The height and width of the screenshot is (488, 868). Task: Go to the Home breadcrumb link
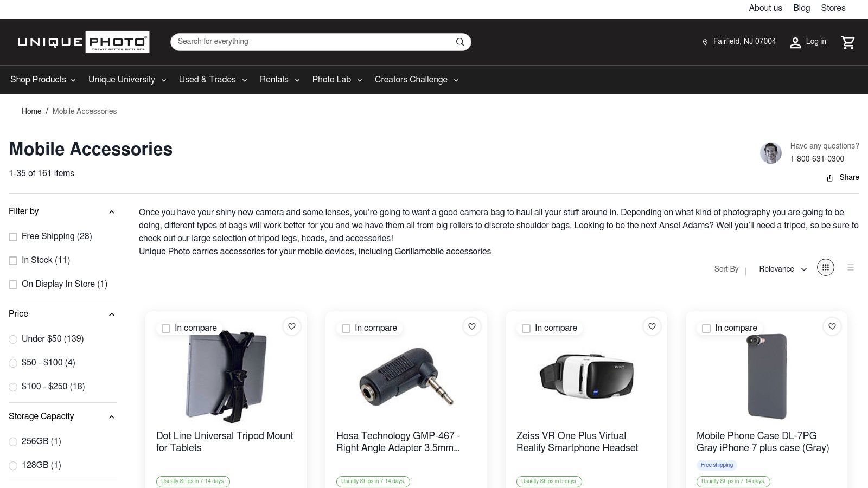[31, 111]
